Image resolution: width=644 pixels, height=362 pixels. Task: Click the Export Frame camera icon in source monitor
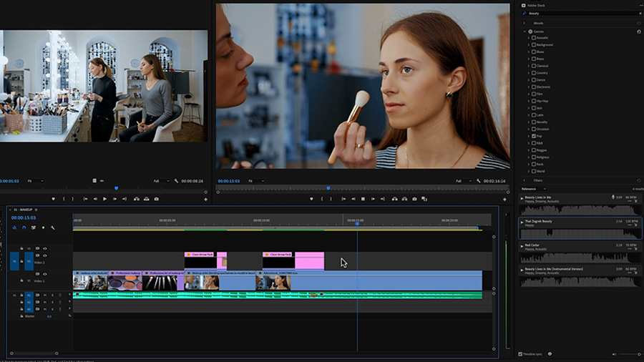tap(155, 199)
